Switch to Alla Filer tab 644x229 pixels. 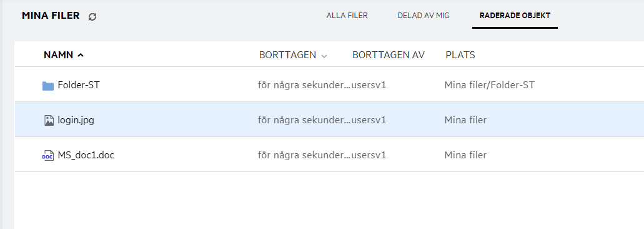tap(347, 16)
